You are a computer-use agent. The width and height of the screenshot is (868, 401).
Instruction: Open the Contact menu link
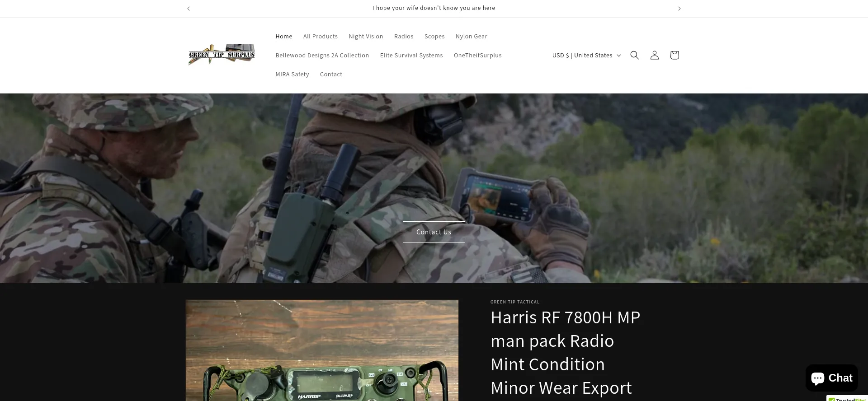331,75
